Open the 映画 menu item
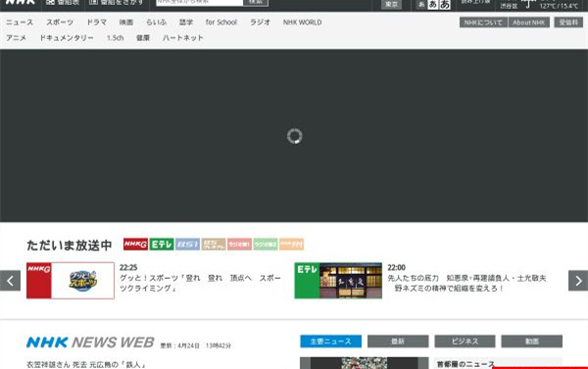The image size is (588, 369). tap(126, 23)
